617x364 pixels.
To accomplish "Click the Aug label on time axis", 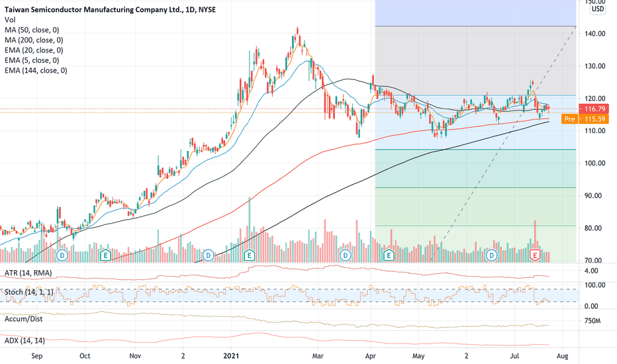I will [562, 356].
